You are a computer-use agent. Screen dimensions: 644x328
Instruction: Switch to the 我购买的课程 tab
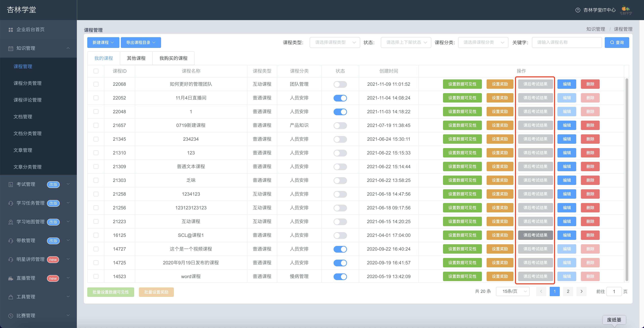click(x=174, y=58)
